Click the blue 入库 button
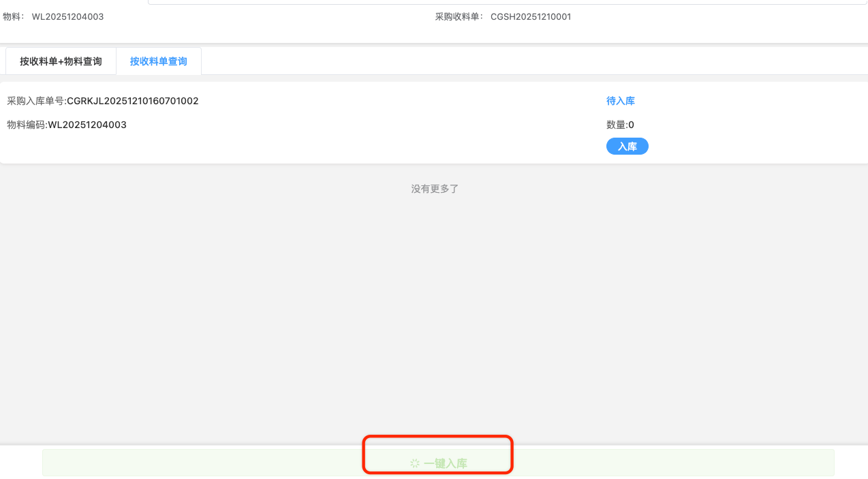The height and width of the screenshot is (479, 868). coord(627,146)
